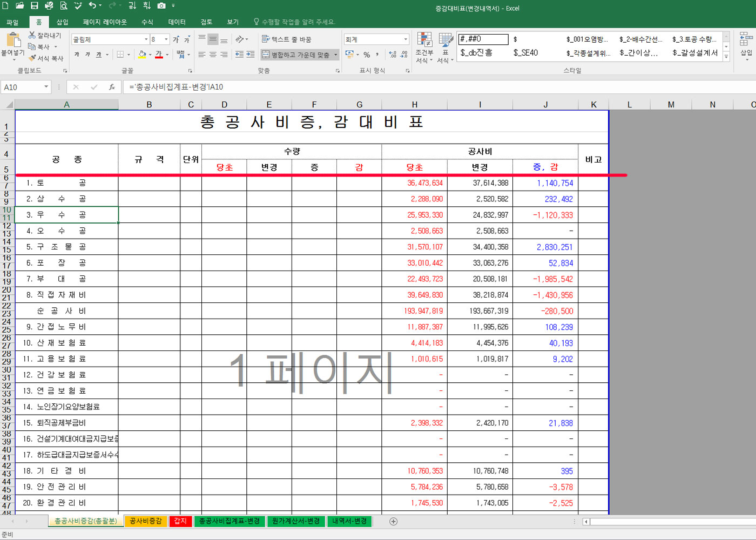Click the red font color swatch
Image resolution: width=756 pixels, height=540 pixels.
click(x=159, y=55)
